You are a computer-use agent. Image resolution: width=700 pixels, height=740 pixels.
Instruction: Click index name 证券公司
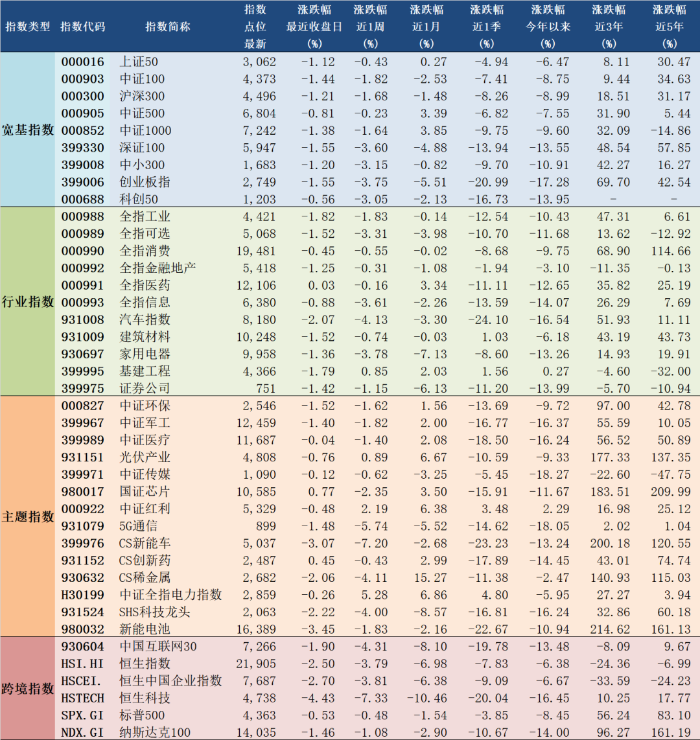145,388
